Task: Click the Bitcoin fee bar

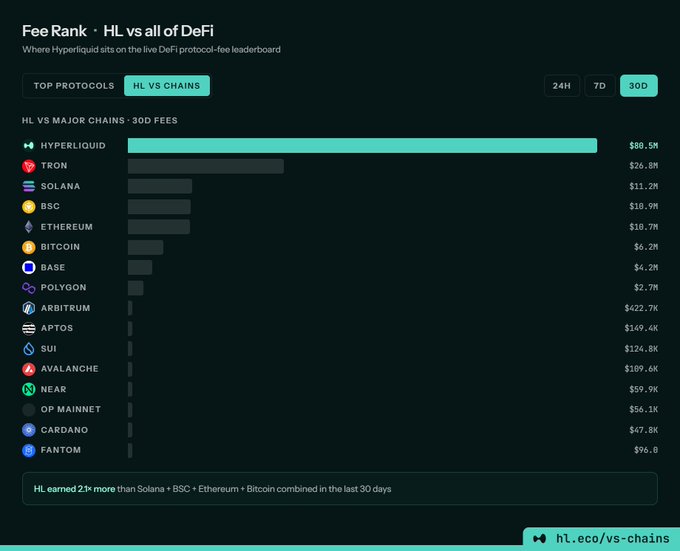Action: [x=146, y=247]
